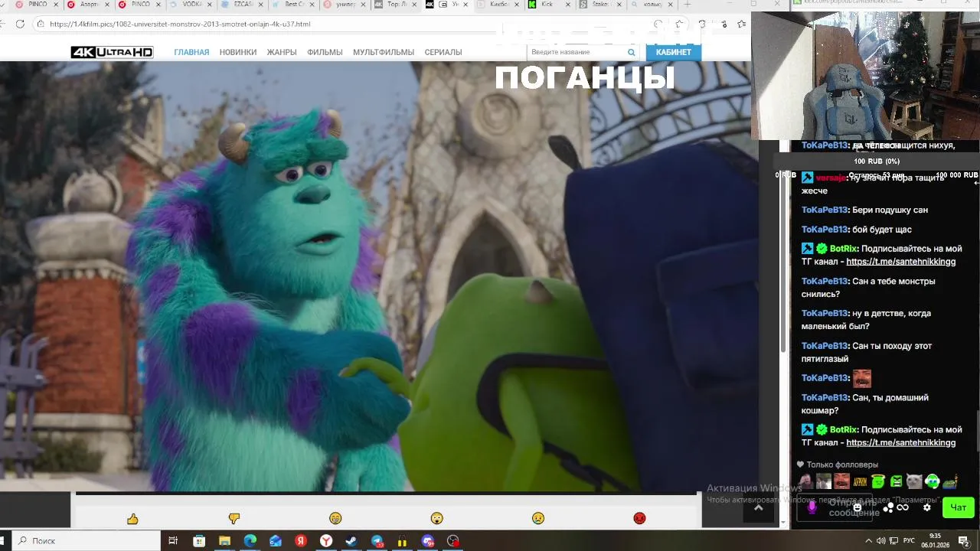
Task: Click the infinity icon in chat bar
Action: [x=903, y=507]
